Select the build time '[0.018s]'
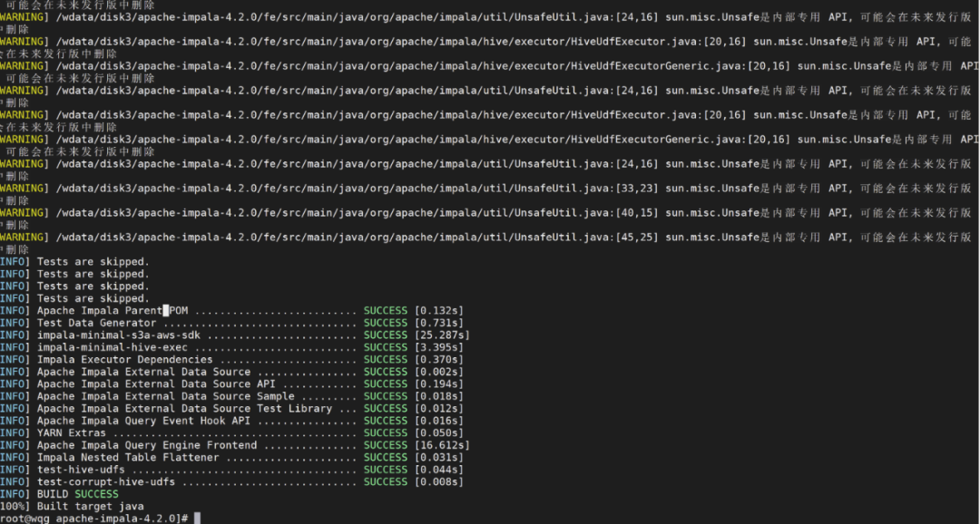This screenshot has height=524, width=980. click(x=439, y=396)
